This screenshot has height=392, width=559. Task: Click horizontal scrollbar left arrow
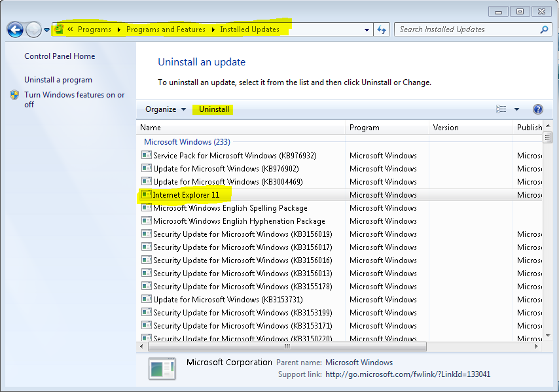pyautogui.click(x=141, y=346)
